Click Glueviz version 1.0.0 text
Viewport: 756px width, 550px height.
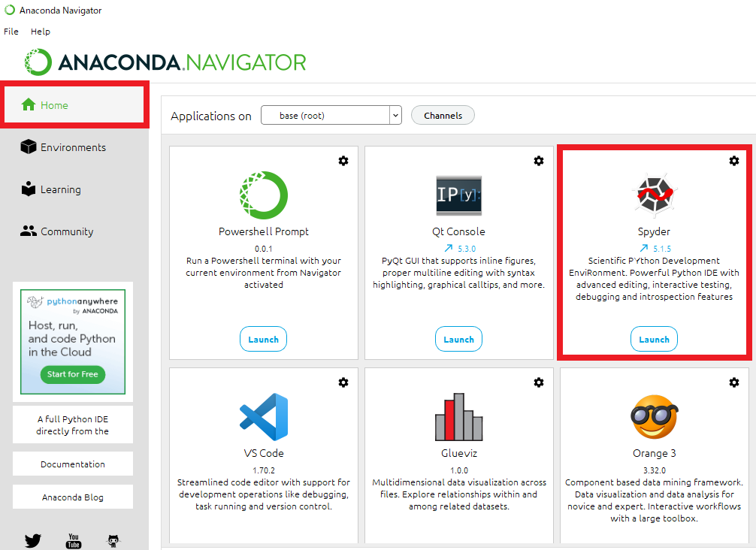coord(459,470)
